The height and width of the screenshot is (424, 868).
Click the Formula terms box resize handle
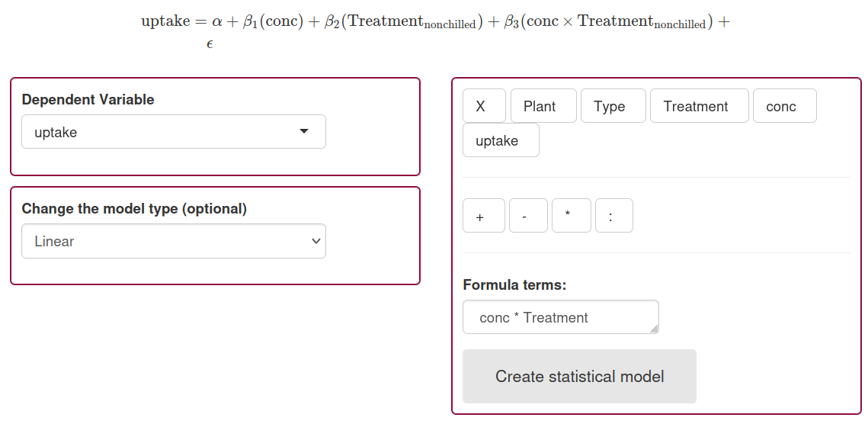point(654,329)
